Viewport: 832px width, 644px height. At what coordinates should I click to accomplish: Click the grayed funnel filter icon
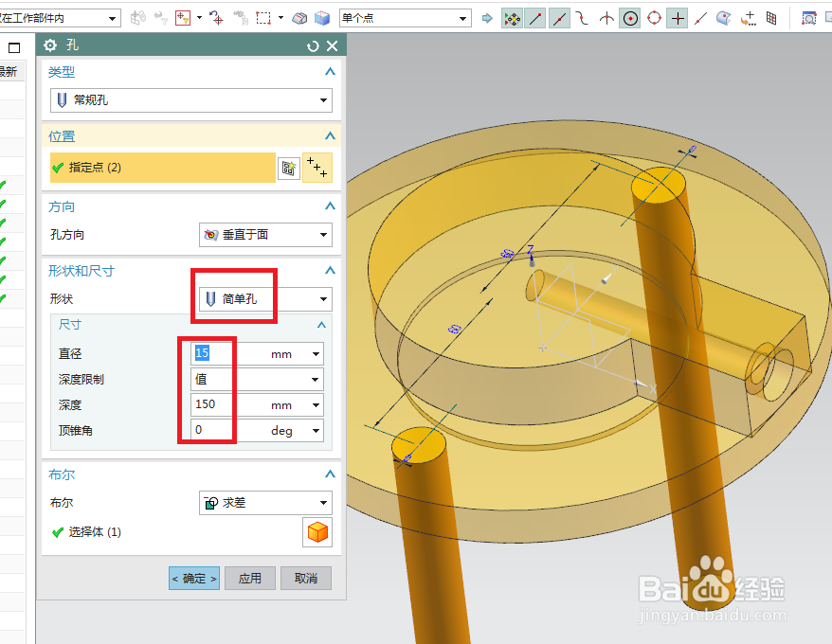tap(161, 19)
